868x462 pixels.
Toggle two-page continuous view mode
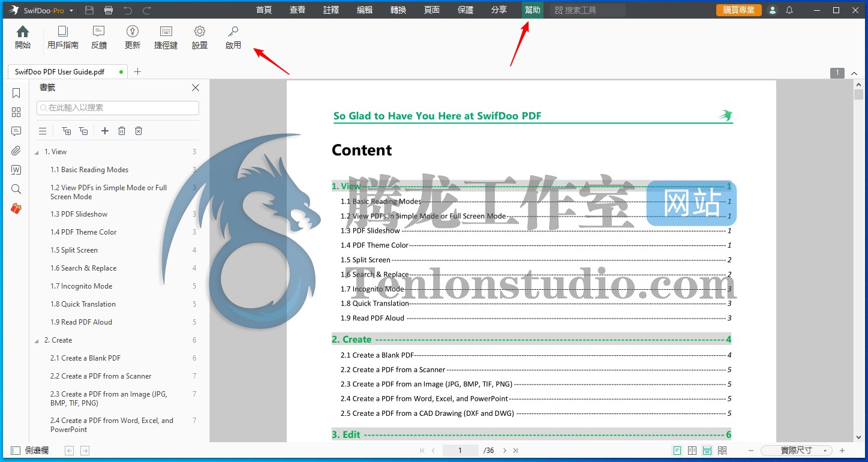click(x=722, y=451)
